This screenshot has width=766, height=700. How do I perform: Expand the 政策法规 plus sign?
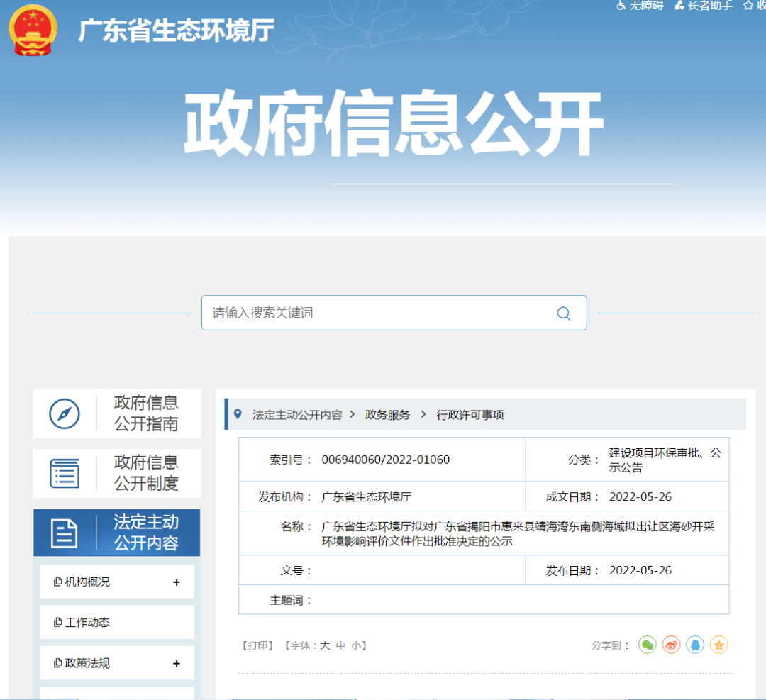(x=177, y=664)
